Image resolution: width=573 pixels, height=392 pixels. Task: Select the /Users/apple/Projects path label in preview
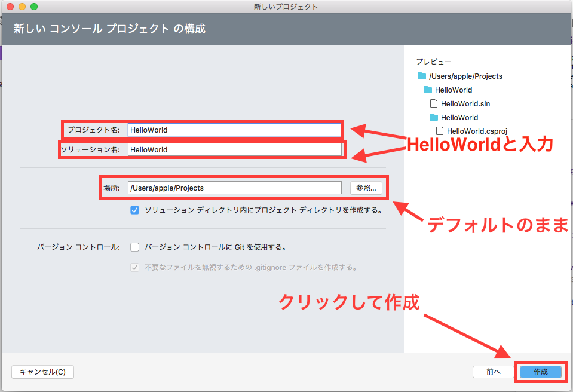(465, 76)
